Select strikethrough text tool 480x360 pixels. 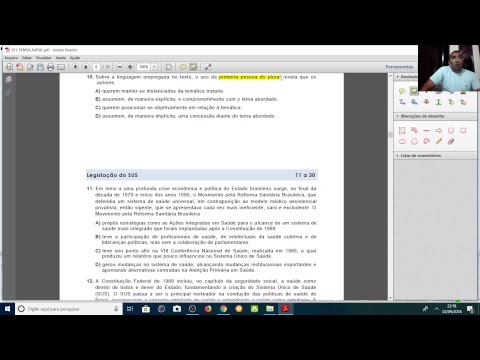(x=426, y=102)
